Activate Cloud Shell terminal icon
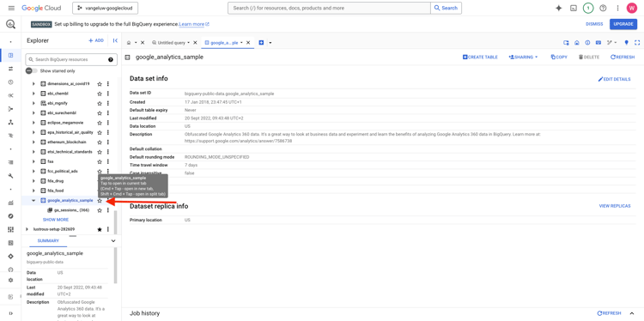Screen dimensions: 644x321 (x=574, y=8)
